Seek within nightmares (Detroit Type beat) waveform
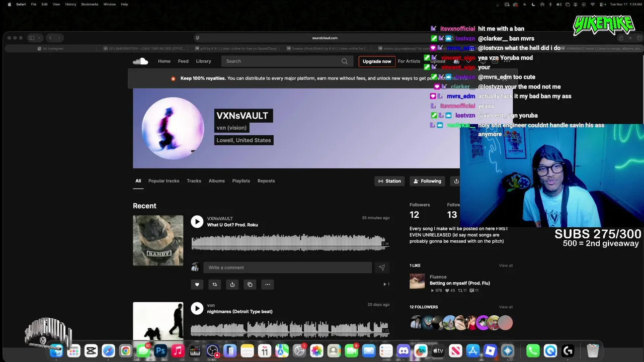 [290, 329]
